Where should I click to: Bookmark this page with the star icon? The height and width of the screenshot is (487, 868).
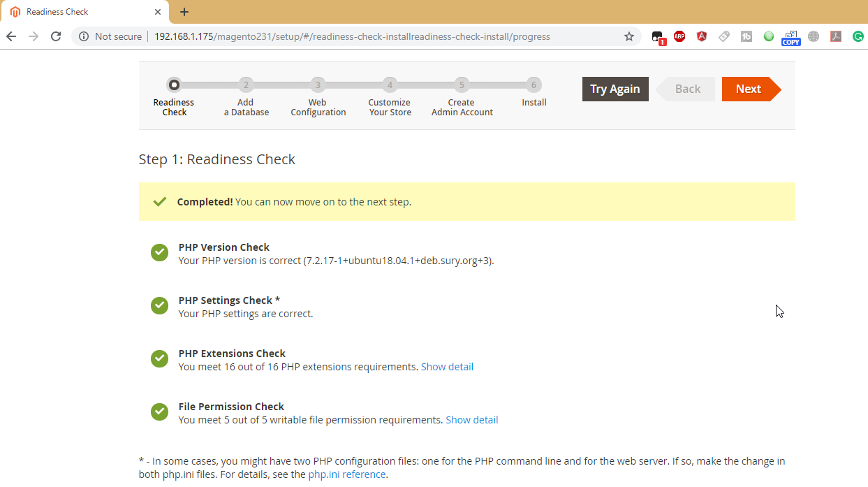coord(628,36)
